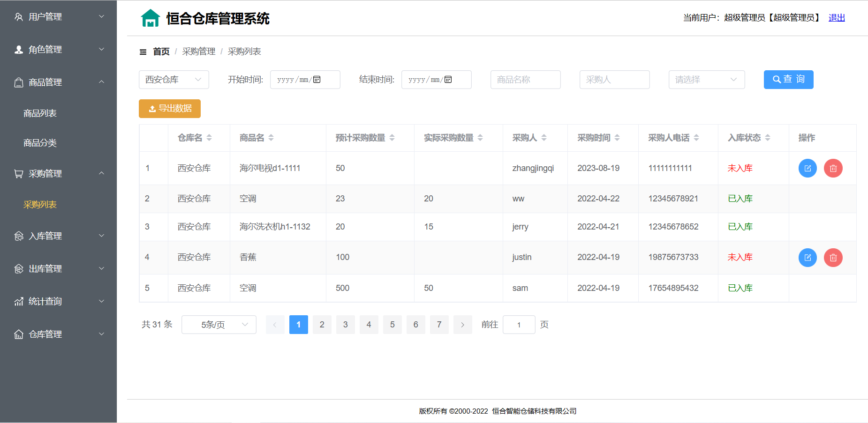Open 商品分类 submenu item

coord(40,143)
